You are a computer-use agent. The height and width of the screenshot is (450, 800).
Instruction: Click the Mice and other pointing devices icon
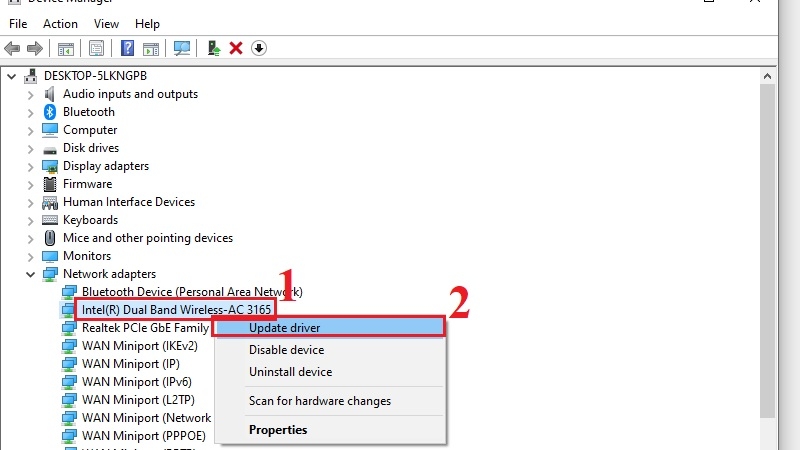(49, 238)
